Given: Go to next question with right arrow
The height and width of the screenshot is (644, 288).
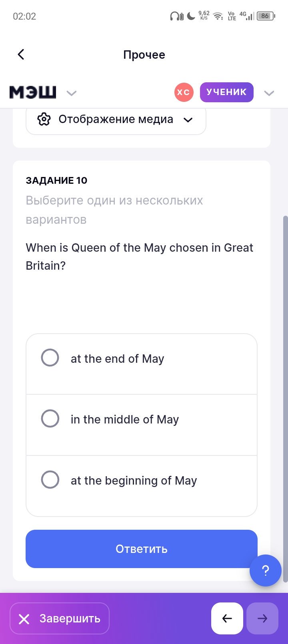Looking at the screenshot, I should [262, 618].
